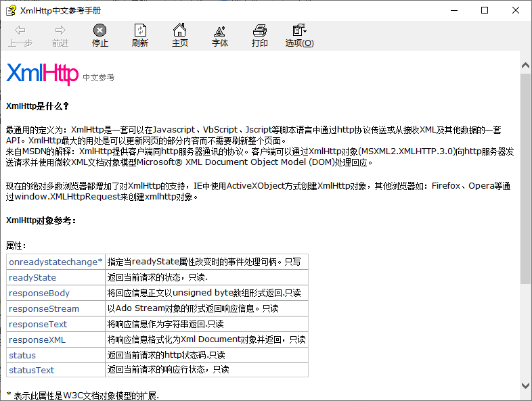The image size is (532, 401).
Task: Open the responseXML property link
Action: (x=37, y=340)
